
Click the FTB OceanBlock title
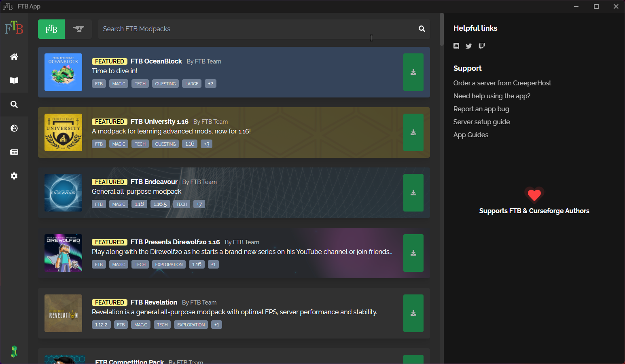pyautogui.click(x=156, y=61)
